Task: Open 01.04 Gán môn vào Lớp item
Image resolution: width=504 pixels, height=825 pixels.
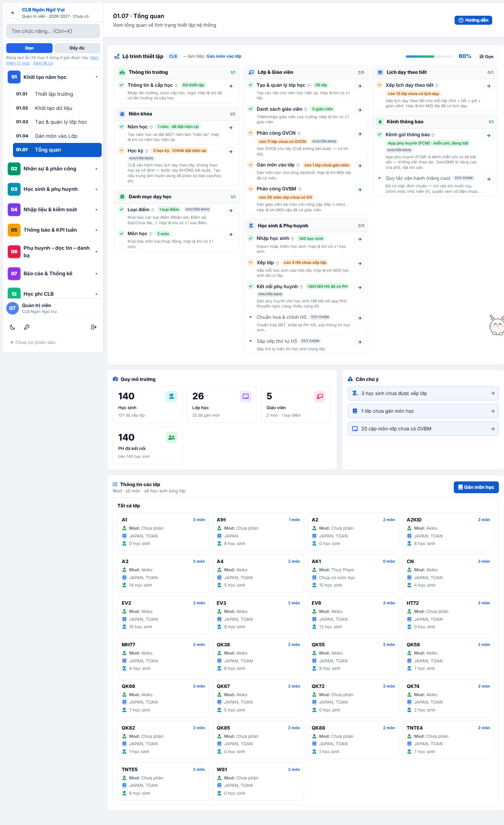Action: coord(57,136)
